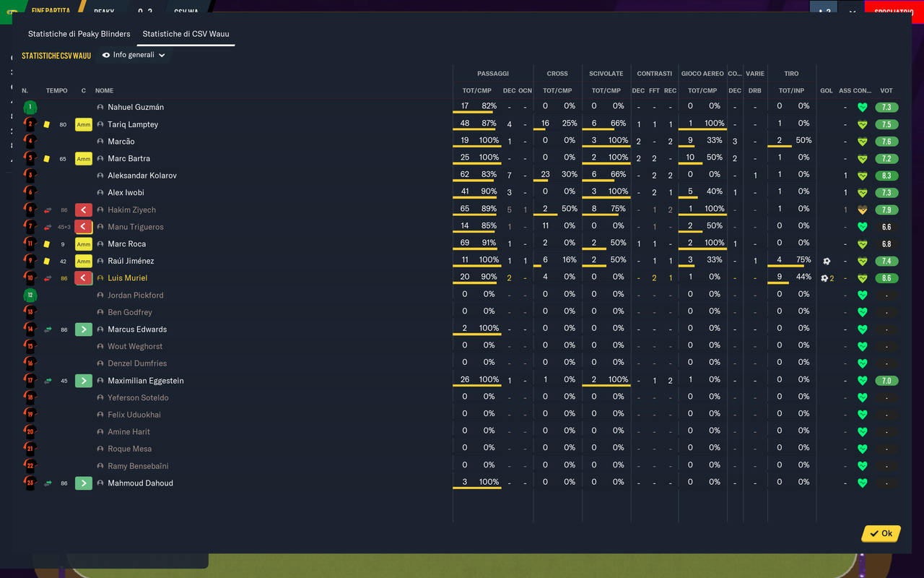Click the PASSAGGI column group header
Image resolution: width=924 pixels, height=578 pixels.
coord(493,74)
